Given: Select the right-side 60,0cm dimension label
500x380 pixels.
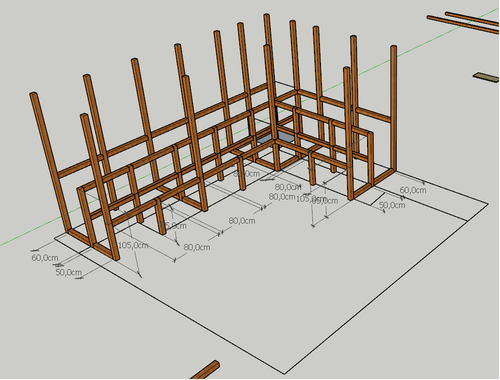Looking at the screenshot, I should [413, 190].
